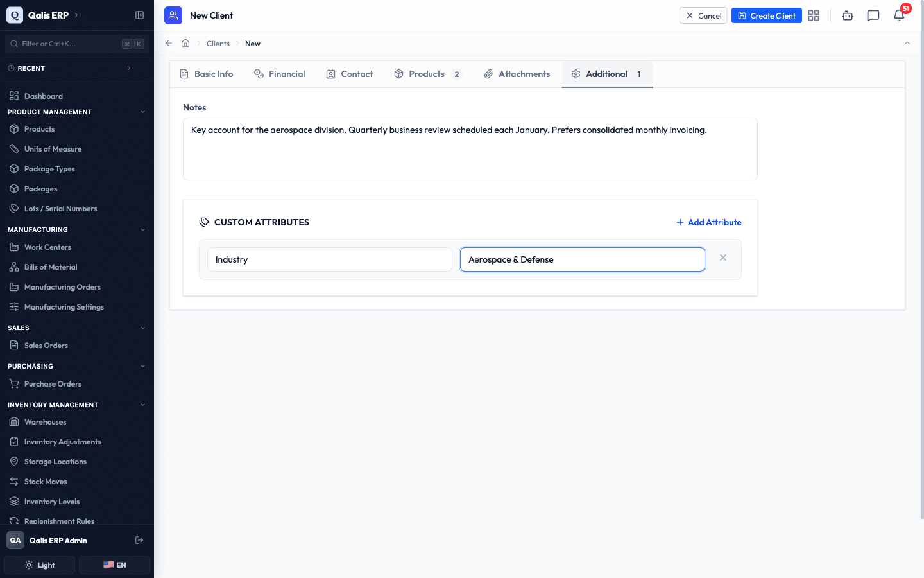Collapse the sidebar panel icon
924x578 pixels.
[139, 15]
